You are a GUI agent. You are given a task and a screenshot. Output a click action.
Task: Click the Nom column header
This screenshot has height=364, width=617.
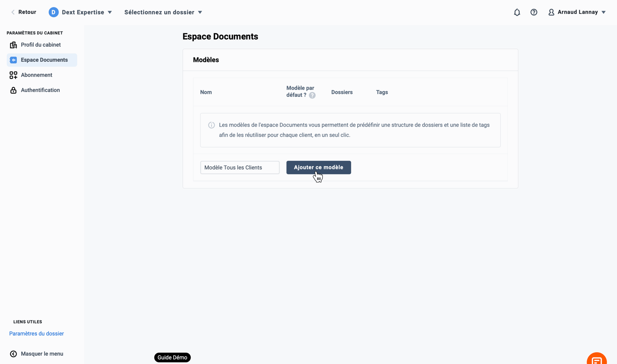206,92
